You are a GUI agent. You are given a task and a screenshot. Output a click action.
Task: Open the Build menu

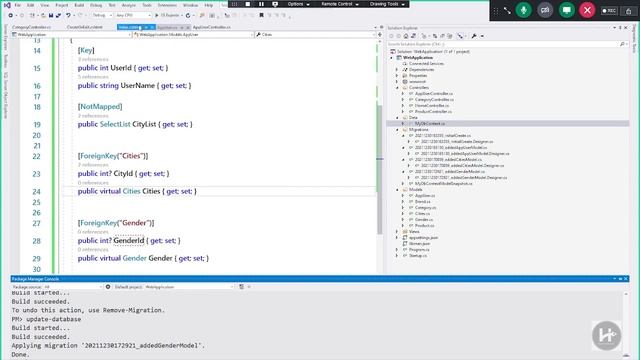point(79,5)
